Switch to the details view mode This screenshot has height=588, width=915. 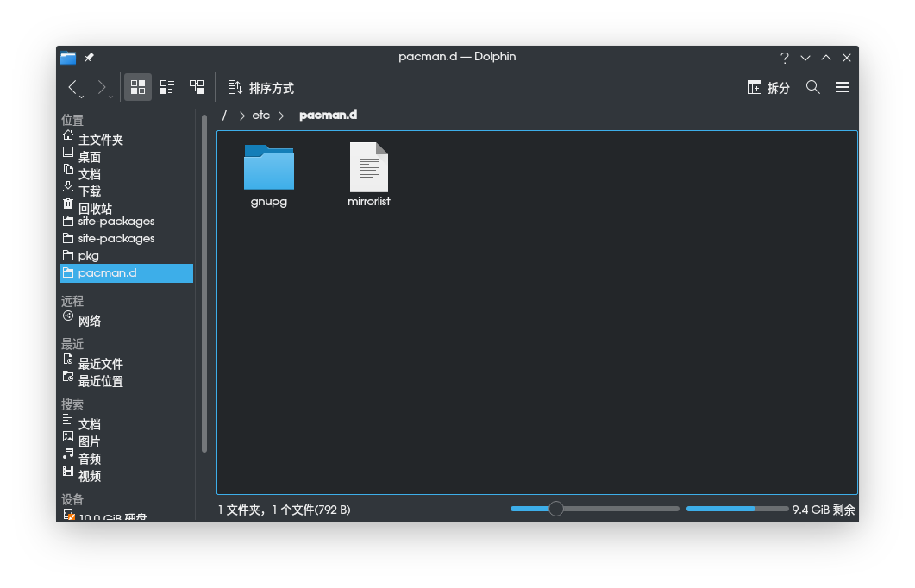coord(196,86)
